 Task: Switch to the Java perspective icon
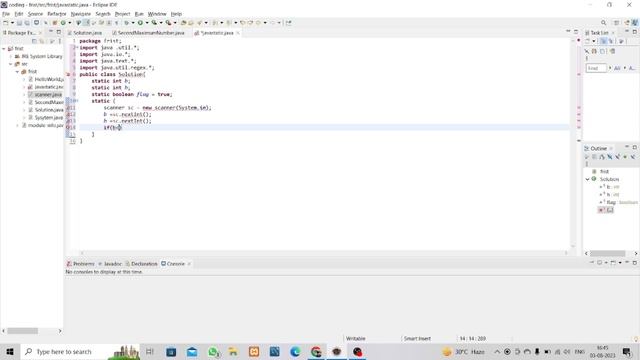point(635,23)
